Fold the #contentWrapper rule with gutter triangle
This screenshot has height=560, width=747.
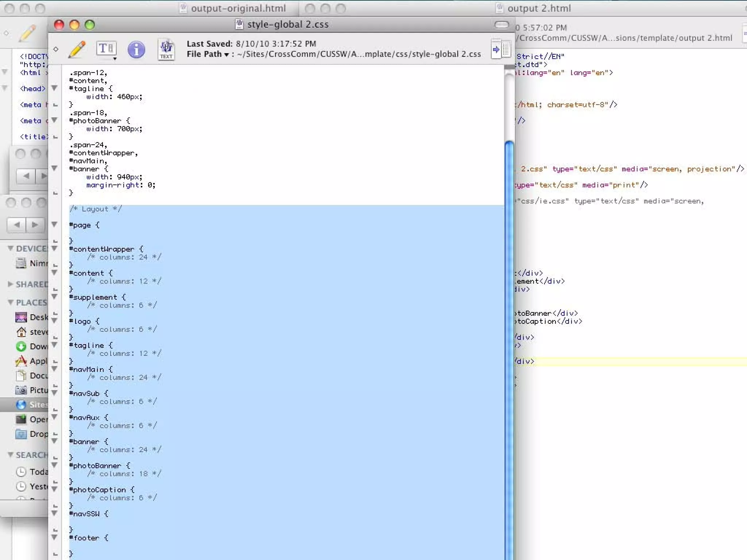tap(54, 249)
